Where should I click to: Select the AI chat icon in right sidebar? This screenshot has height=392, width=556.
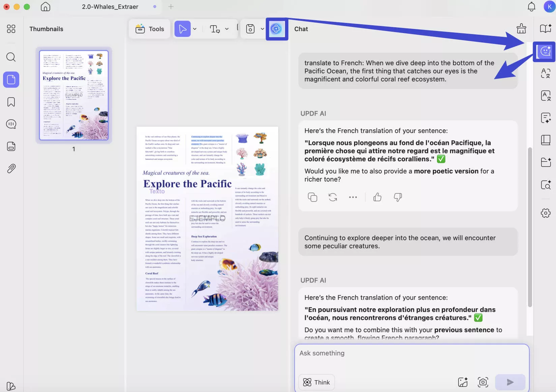tap(545, 51)
